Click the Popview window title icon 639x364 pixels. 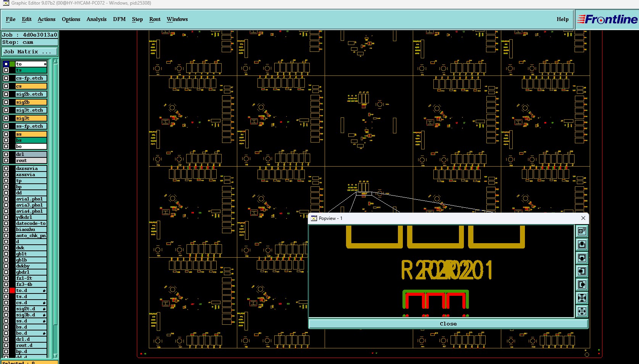point(314,218)
